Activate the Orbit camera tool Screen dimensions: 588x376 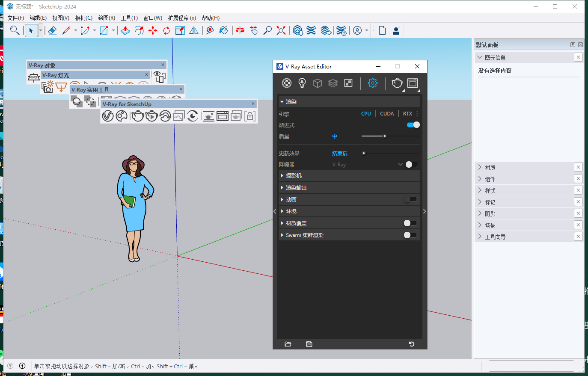point(240,30)
